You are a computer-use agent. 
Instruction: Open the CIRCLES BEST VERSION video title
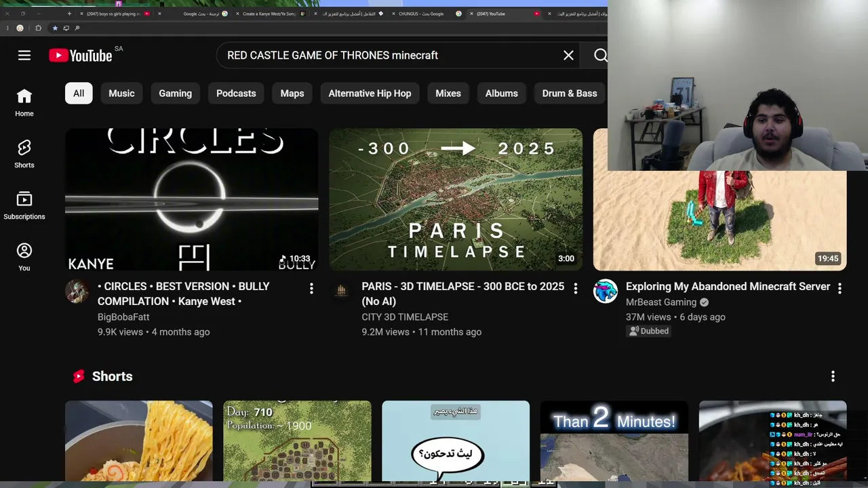(x=184, y=293)
